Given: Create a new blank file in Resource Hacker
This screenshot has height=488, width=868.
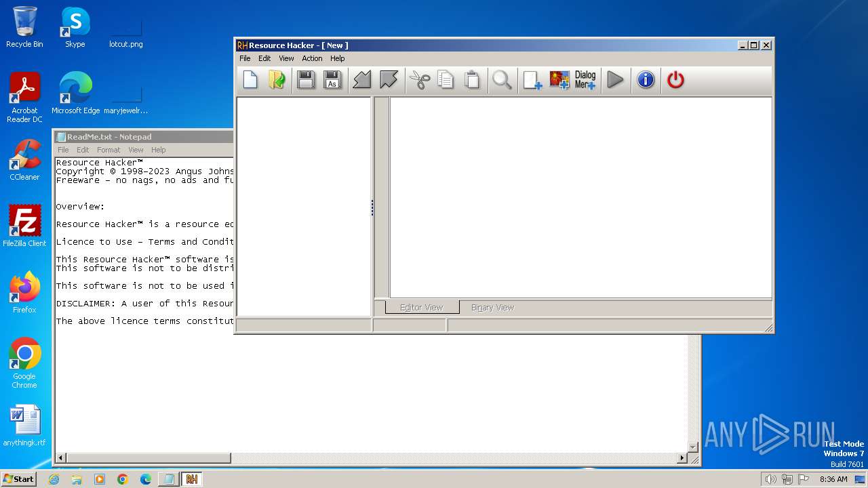Looking at the screenshot, I should 251,80.
